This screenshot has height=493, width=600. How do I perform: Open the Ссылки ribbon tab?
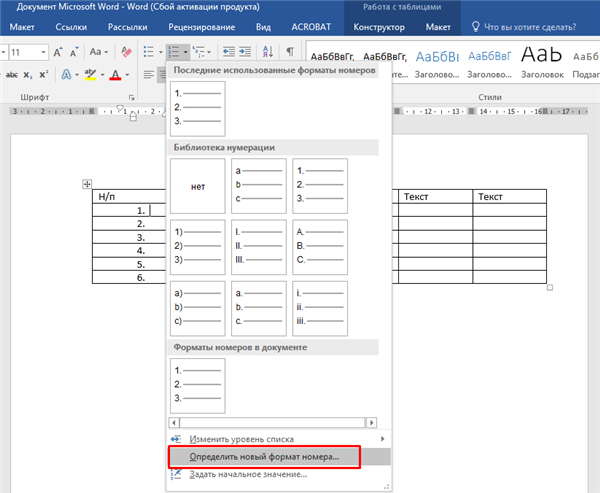[x=71, y=27]
